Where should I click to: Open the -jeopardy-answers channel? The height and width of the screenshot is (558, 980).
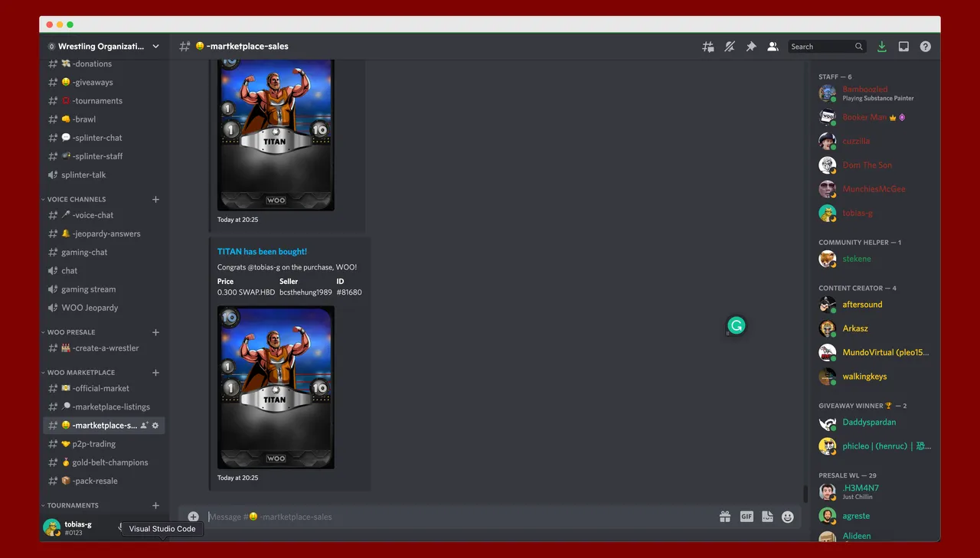point(103,233)
